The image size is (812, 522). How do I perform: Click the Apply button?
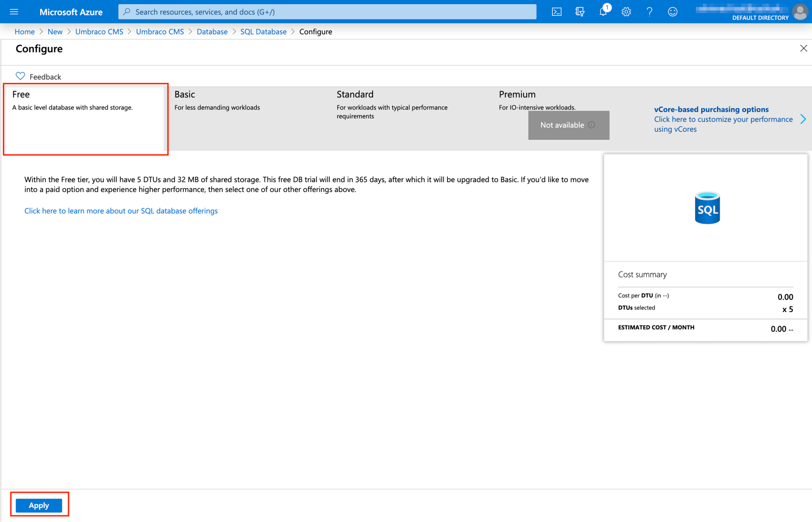tap(39, 505)
